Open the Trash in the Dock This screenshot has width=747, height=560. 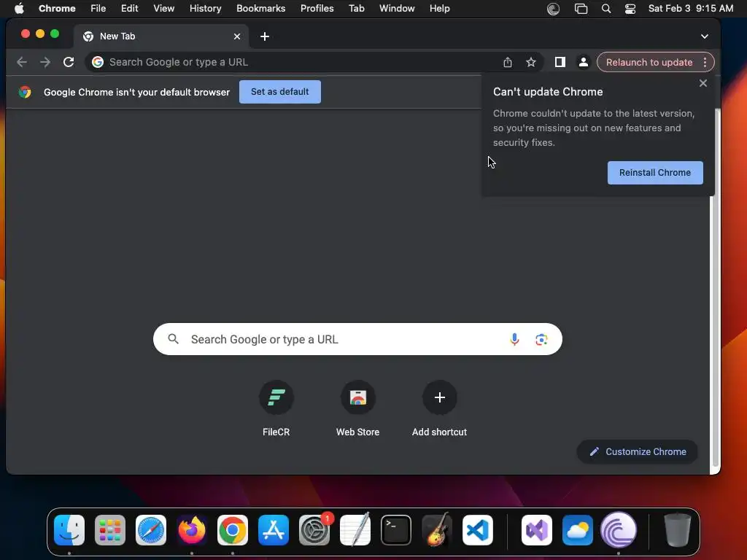click(678, 530)
